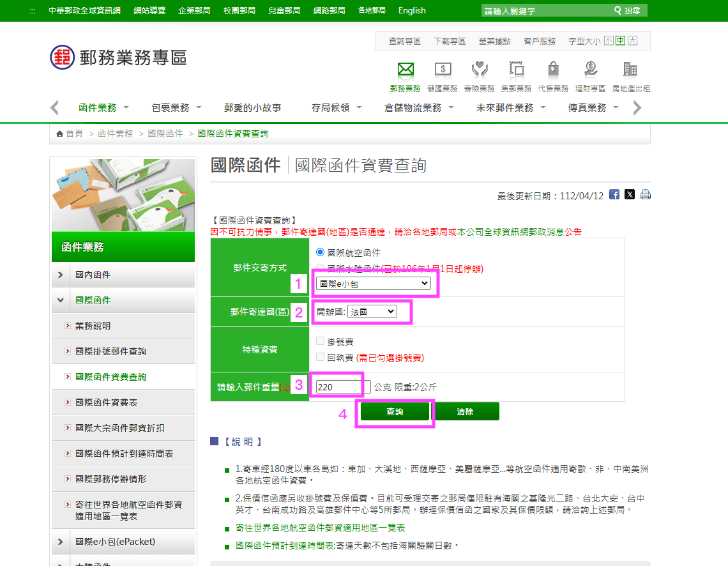Open the 客戶服務 link
The image size is (728, 566).
[540, 41]
